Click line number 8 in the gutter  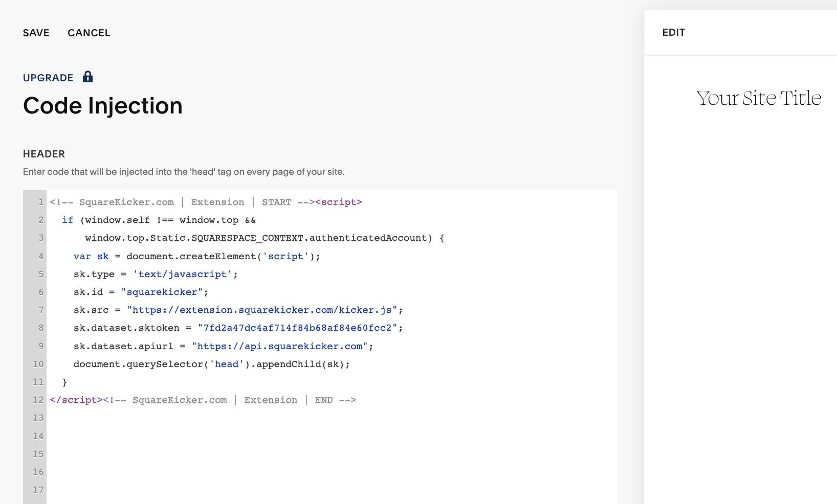41,328
